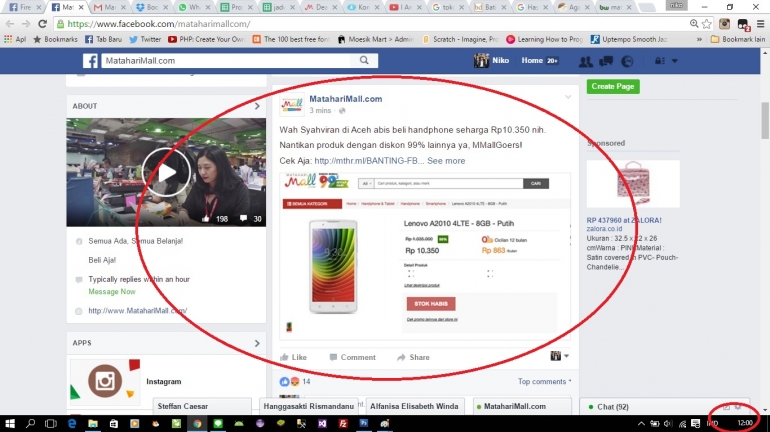Open Steffan Caesar chat tab
Viewport: 770px width, 432px height.
pyautogui.click(x=202, y=406)
